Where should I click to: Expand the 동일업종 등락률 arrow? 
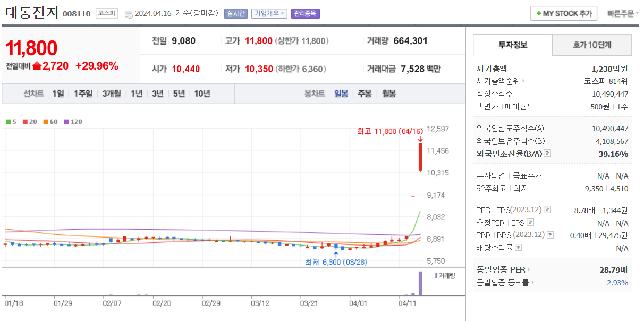click(533, 283)
